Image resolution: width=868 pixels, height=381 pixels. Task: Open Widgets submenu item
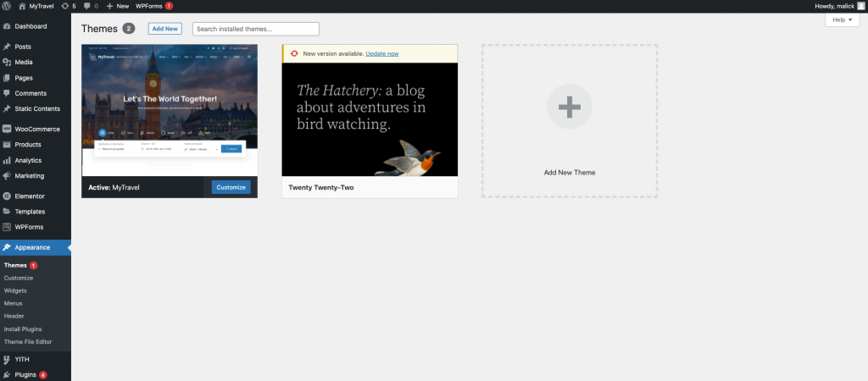15,291
